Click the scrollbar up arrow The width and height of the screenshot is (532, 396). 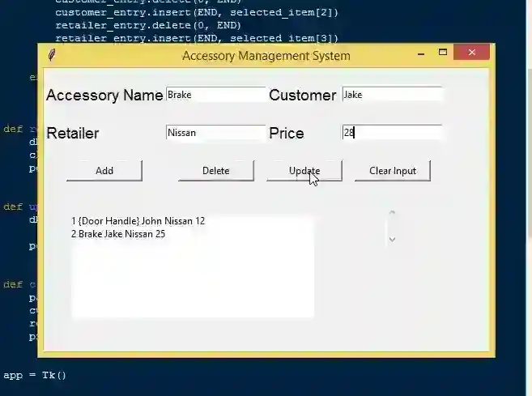coord(392,213)
